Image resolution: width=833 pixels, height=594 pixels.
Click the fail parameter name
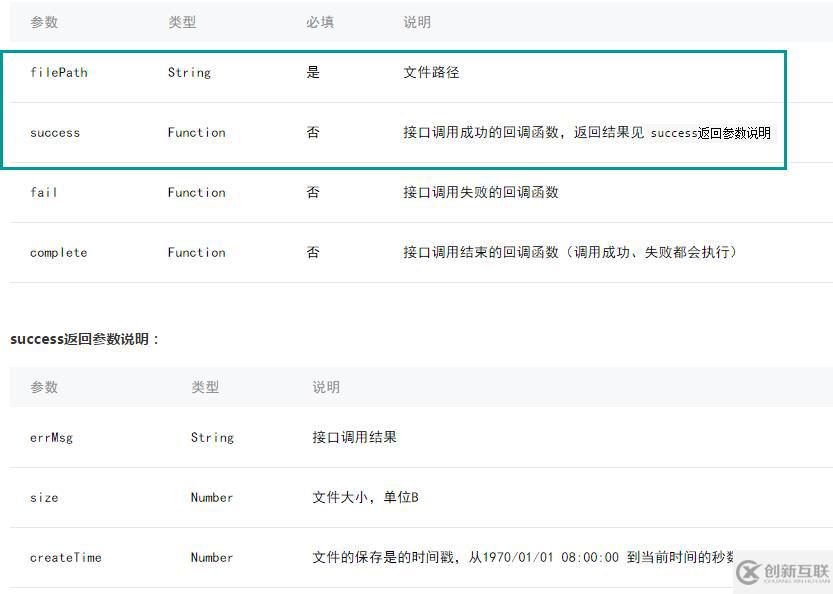(44, 192)
